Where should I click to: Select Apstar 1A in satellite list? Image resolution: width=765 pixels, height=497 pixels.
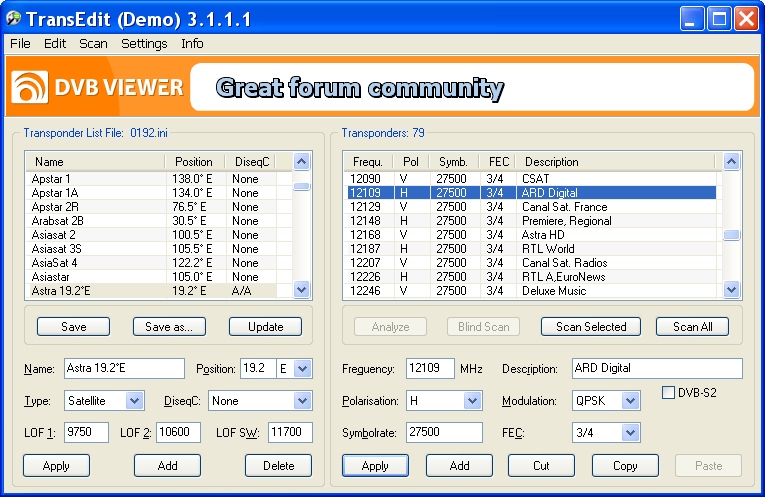pos(159,193)
